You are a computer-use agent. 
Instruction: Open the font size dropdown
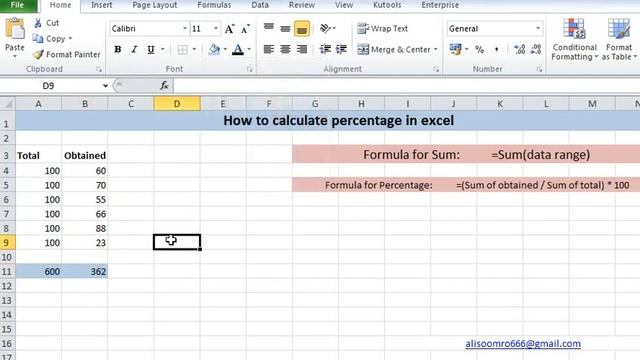point(216,29)
